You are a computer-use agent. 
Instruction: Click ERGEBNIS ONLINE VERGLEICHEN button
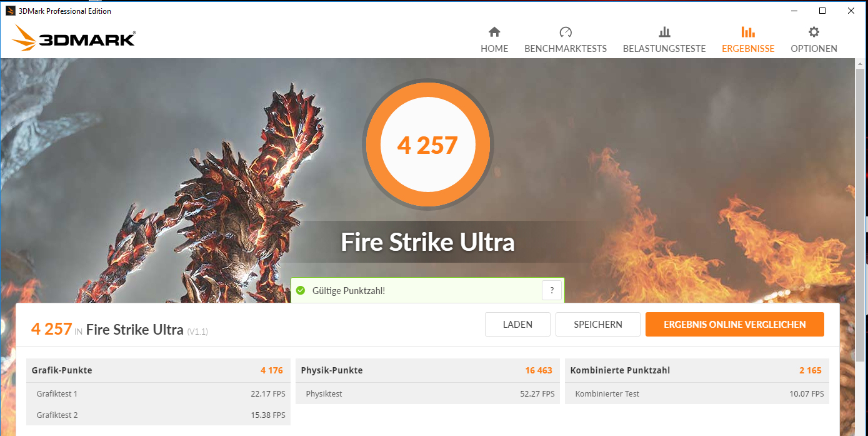pyautogui.click(x=735, y=325)
